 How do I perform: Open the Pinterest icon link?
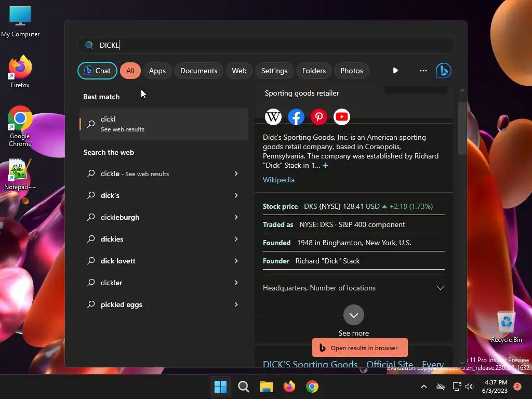(x=319, y=117)
